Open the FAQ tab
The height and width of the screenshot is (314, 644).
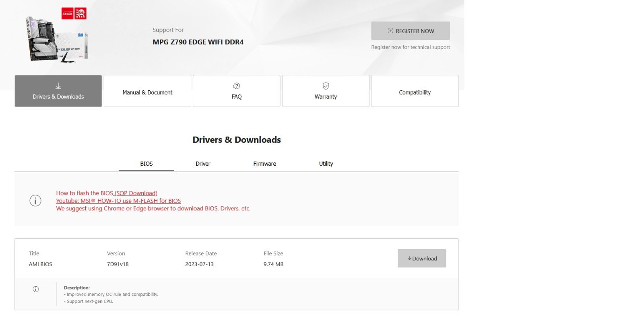point(237,91)
